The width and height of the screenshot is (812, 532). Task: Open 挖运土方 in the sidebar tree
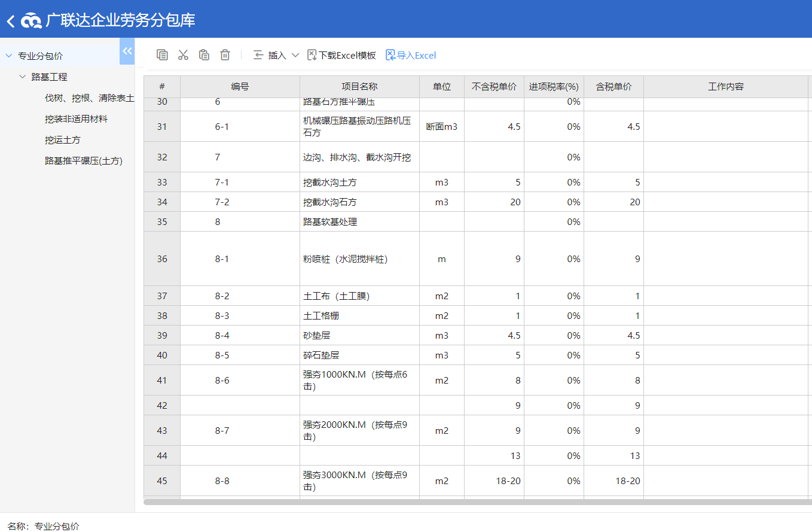click(62, 140)
